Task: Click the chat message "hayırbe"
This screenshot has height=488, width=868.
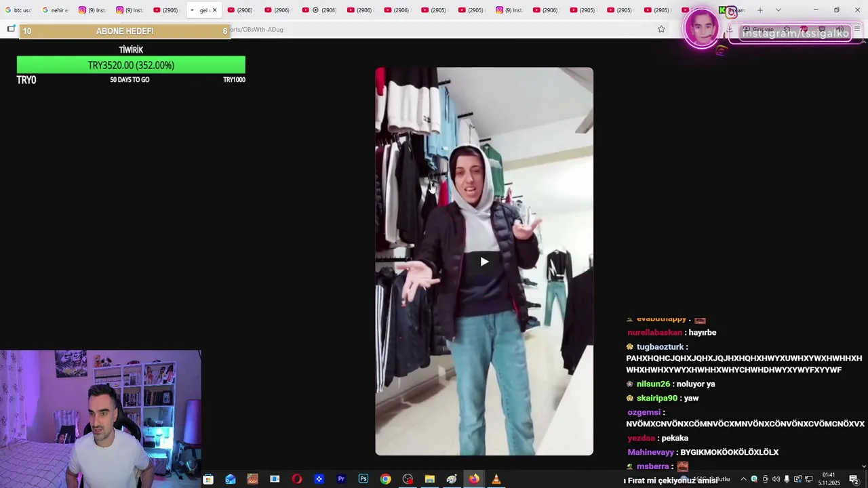Action: point(702,333)
